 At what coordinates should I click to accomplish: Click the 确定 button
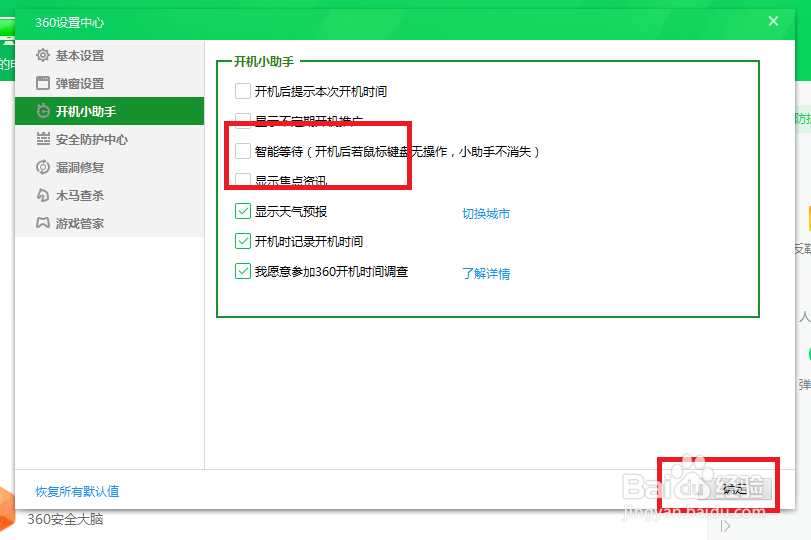[735, 488]
